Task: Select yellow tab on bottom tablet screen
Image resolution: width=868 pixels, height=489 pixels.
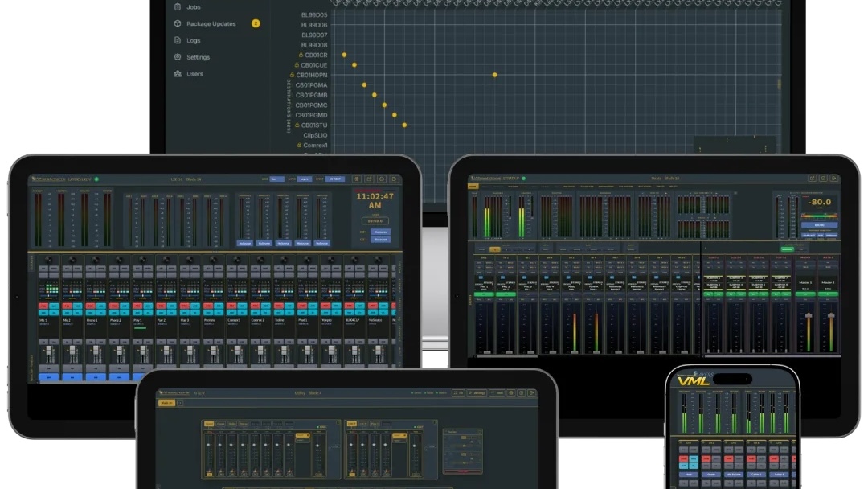Action: click(166, 403)
